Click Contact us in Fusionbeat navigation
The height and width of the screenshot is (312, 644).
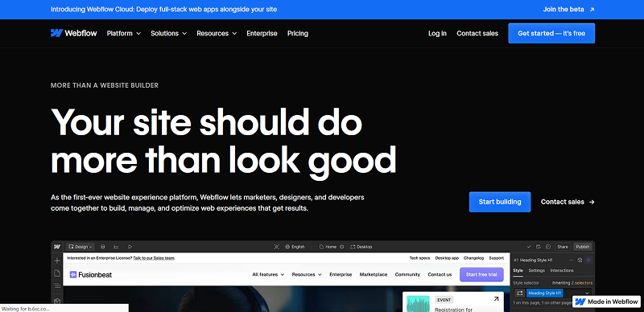click(440, 275)
